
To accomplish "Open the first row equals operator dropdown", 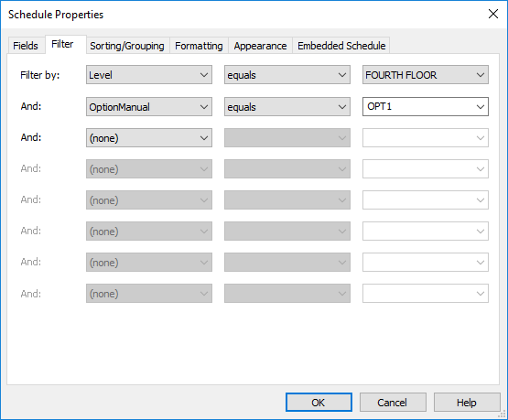I will [x=287, y=75].
